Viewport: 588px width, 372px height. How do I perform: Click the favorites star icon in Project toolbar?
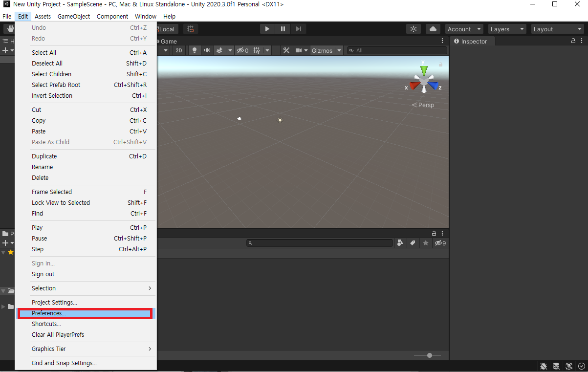[426, 243]
